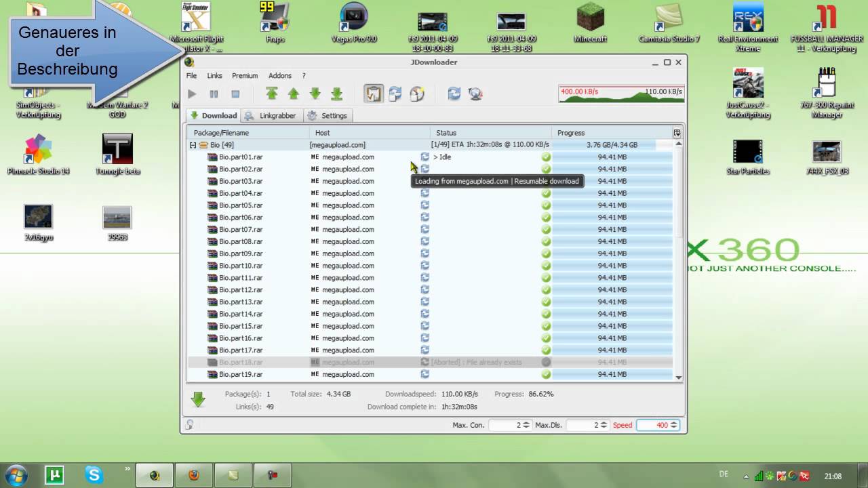The height and width of the screenshot is (488, 868).
Task: Open the Premium menu
Action: 245,76
